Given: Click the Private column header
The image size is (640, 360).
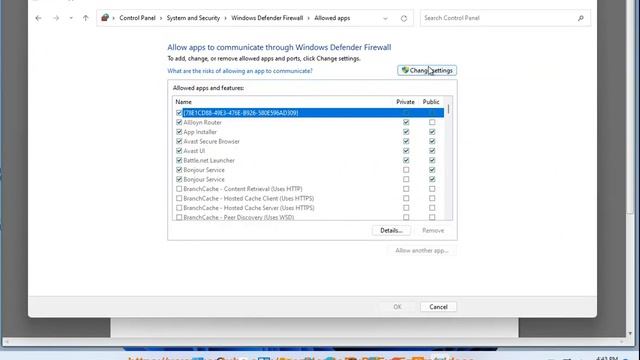Looking at the screenshot, I should [405, 102].
